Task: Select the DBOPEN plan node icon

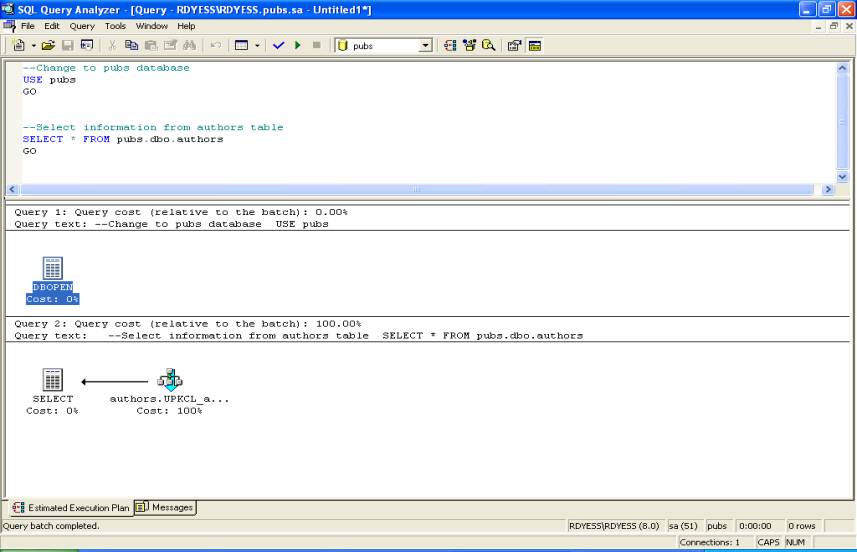Action: point(52,268)
